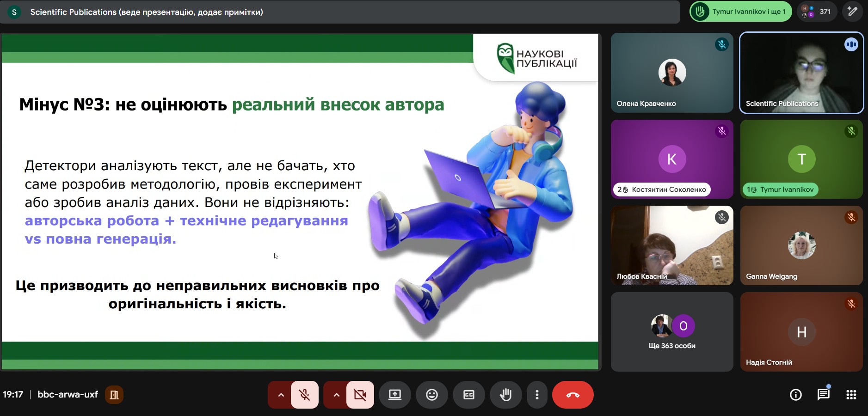Image resolution: width=868 pixels, height=416 pixels.
Task: Click raised hands pill Tymur Ivannikov
Action: [740, 12]
